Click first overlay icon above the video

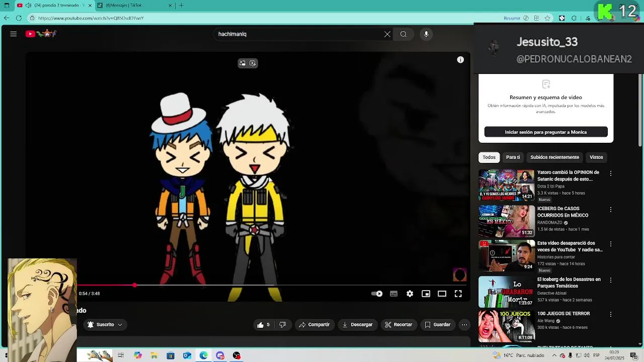(x=243, y=63)
